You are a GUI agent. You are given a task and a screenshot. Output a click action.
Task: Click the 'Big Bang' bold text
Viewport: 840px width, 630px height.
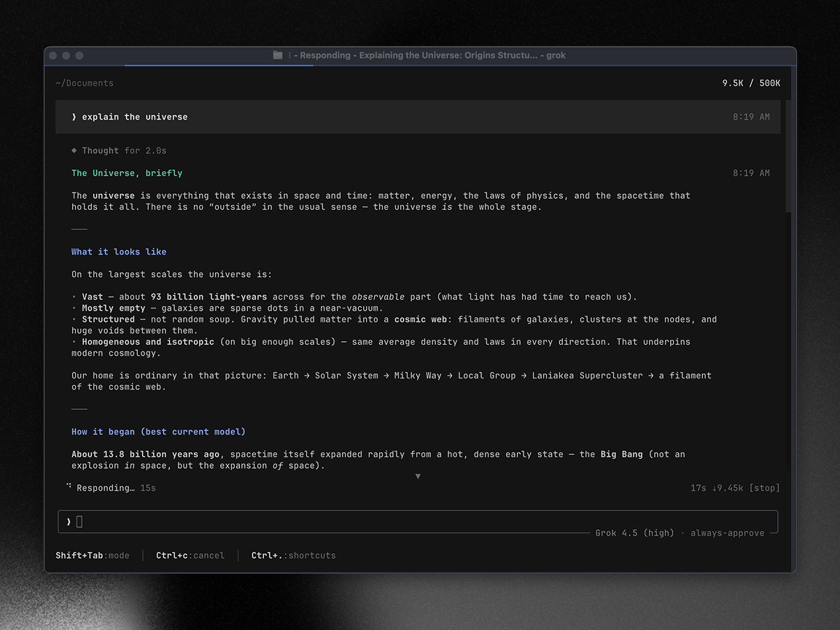621,454
